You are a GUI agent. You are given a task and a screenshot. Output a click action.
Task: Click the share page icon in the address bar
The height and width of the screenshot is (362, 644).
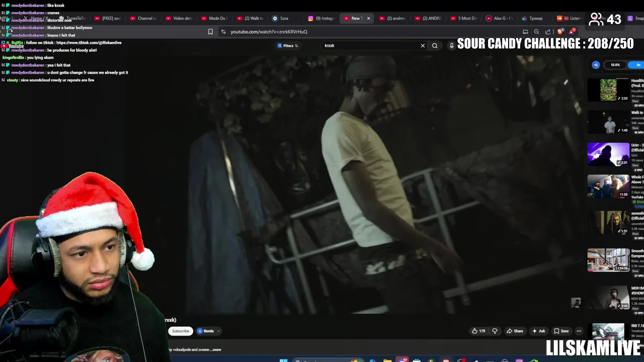[x=548, y=32]
